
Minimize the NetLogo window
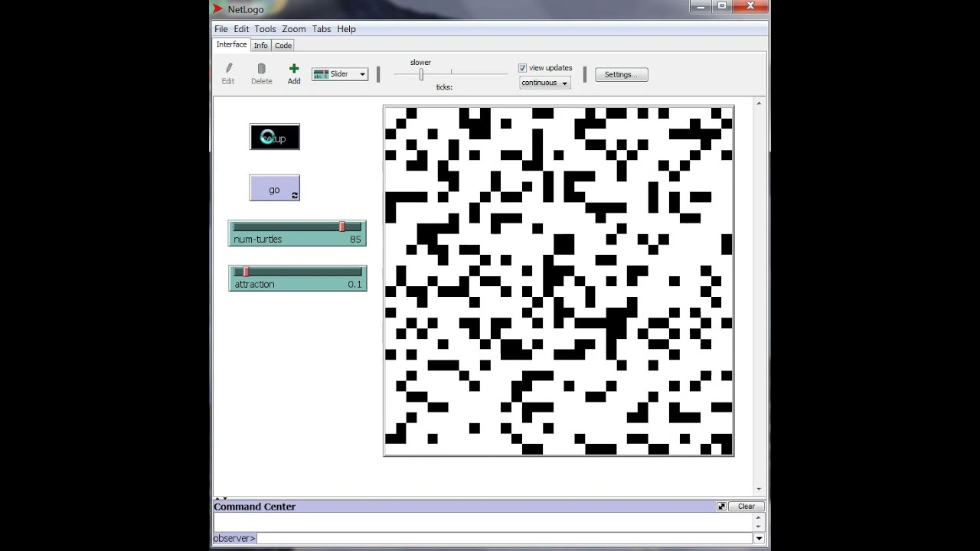[x=700, y=6]
